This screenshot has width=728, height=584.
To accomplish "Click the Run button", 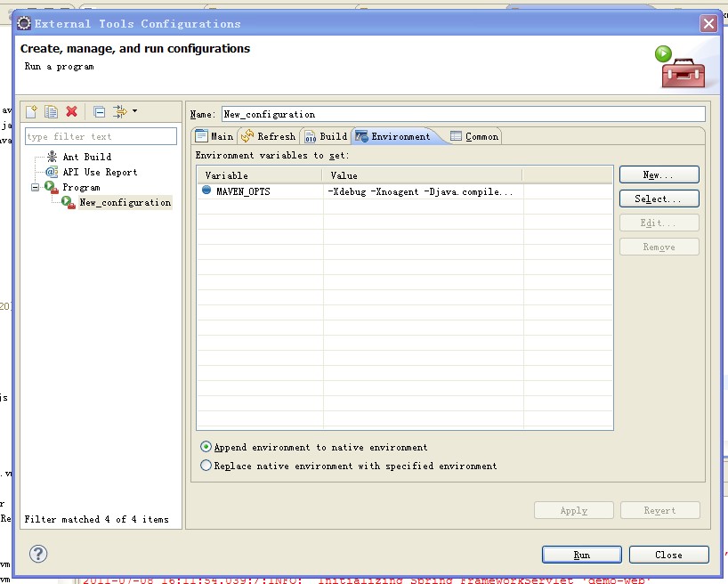I will pos(581,555).
